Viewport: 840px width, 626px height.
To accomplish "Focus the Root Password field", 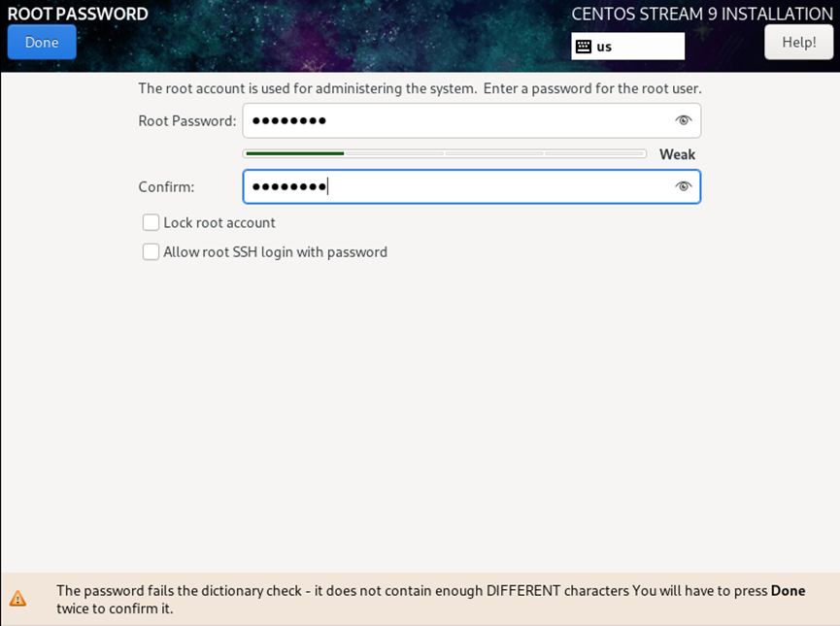I will pos(471,120).
